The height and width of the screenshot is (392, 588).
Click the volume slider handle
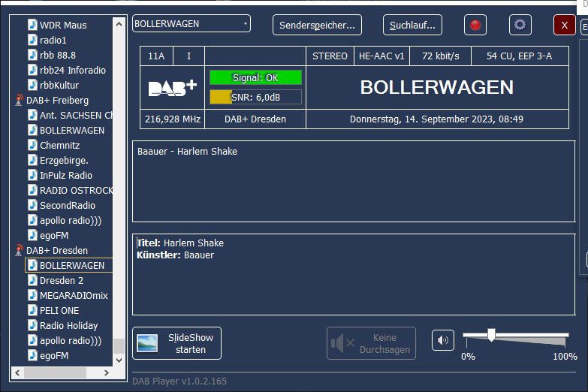[491, 335]
